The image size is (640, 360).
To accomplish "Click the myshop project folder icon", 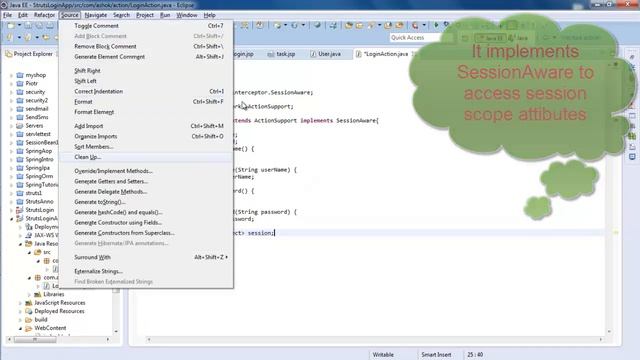I will tap(20, 75).
